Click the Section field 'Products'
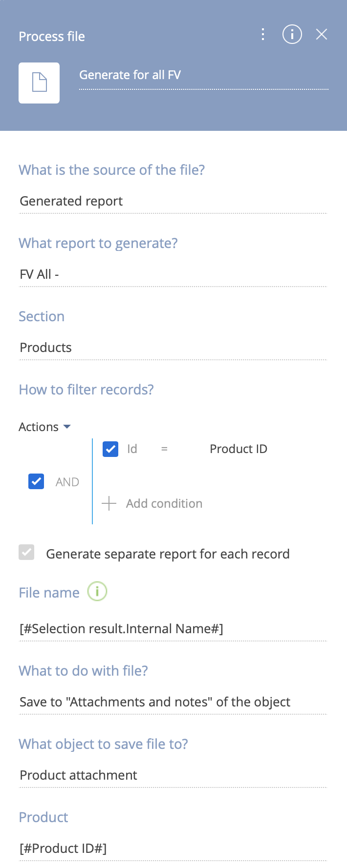 coord(173,348)
